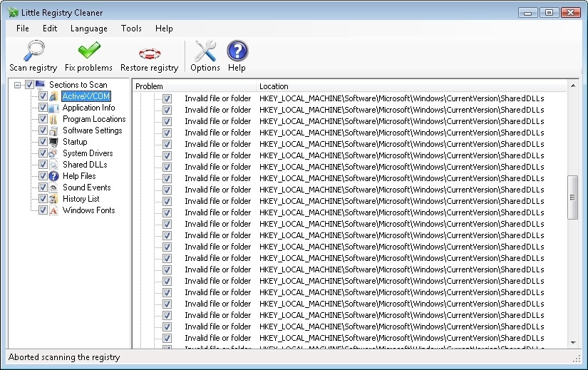
Task: Click the Restore registry lifebuoy icon
Action: click(150, 53)
